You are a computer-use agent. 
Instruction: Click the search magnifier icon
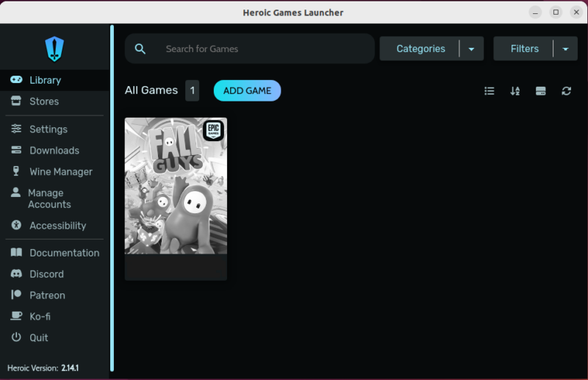pos(140,49)
